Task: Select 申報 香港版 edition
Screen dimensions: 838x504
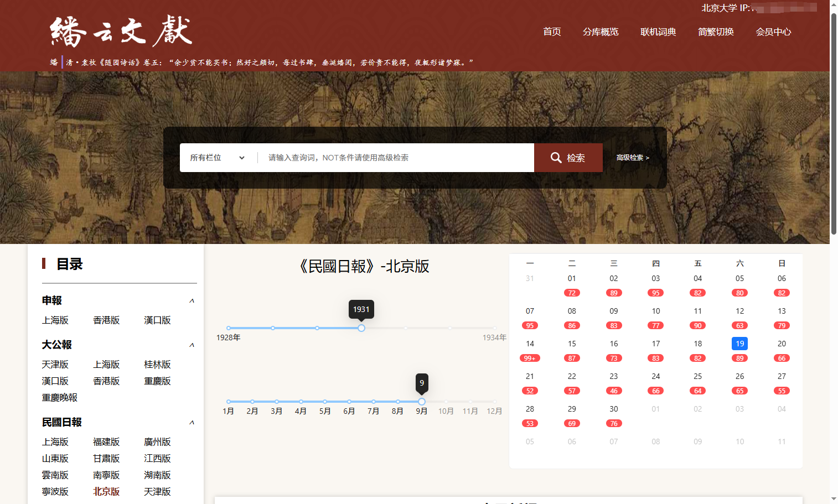Action: (x=106, y=320)
